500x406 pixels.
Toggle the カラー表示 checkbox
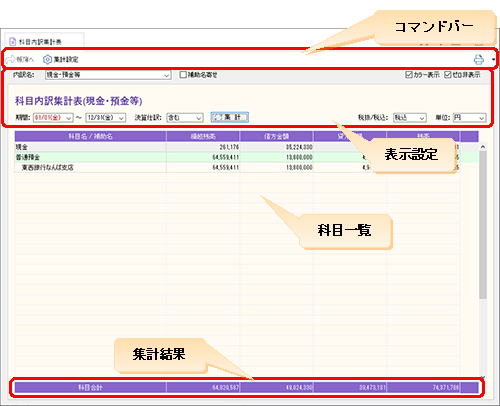(x=409, y=75)
